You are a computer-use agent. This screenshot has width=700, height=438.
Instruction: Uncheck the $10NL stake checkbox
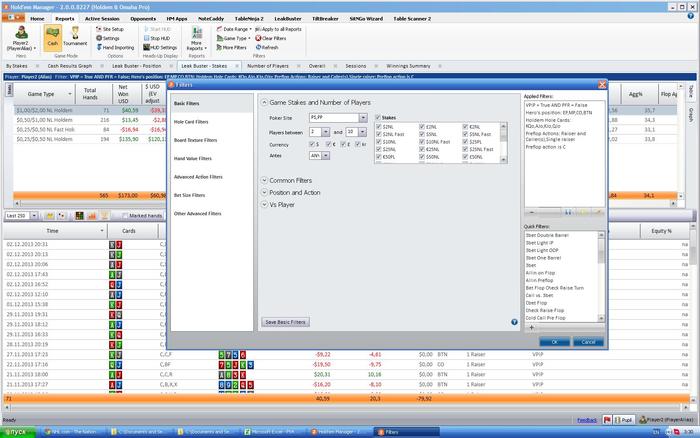(x=379, y=142)
